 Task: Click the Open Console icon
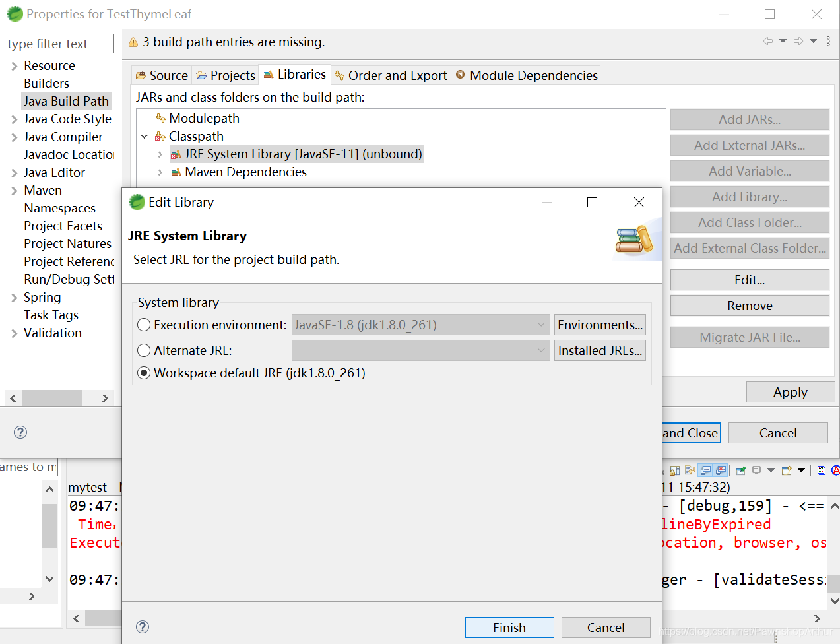pos(787,470)
